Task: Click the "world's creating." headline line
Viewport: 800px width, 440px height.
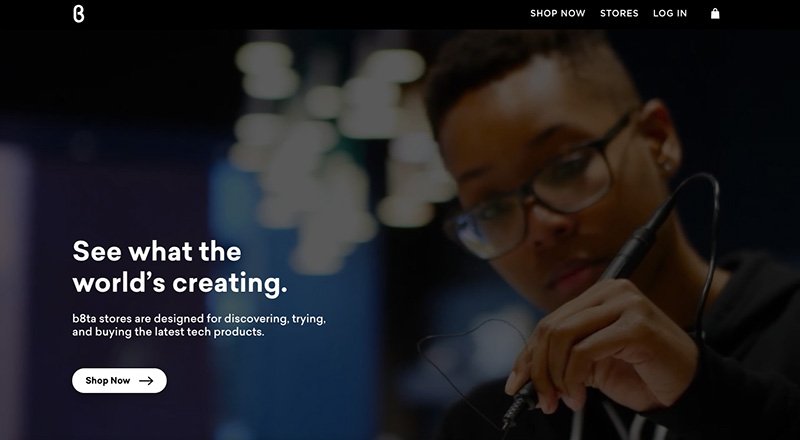Action: click(180, 283)
